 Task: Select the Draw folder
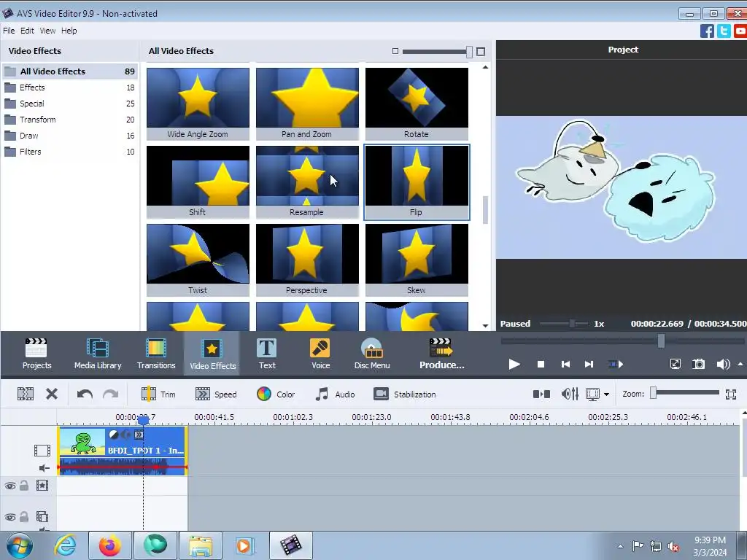tap(69, 136)
